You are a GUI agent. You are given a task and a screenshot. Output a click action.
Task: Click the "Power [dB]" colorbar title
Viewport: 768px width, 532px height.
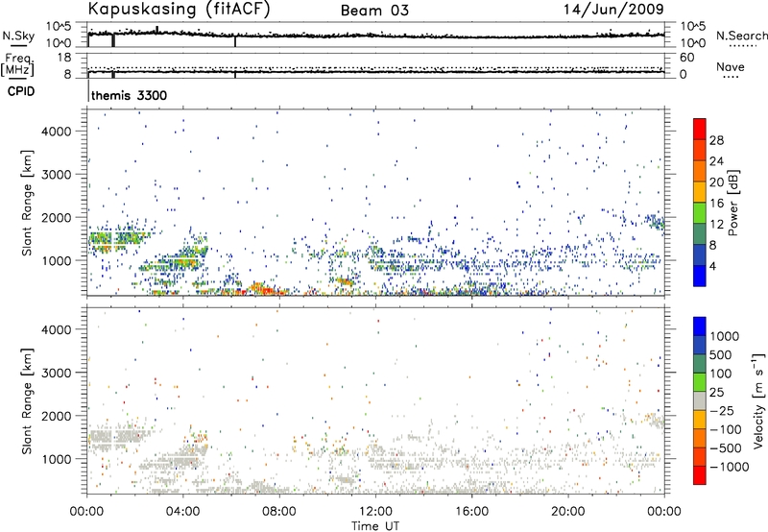pyautogui.click(x=732, y=203)
